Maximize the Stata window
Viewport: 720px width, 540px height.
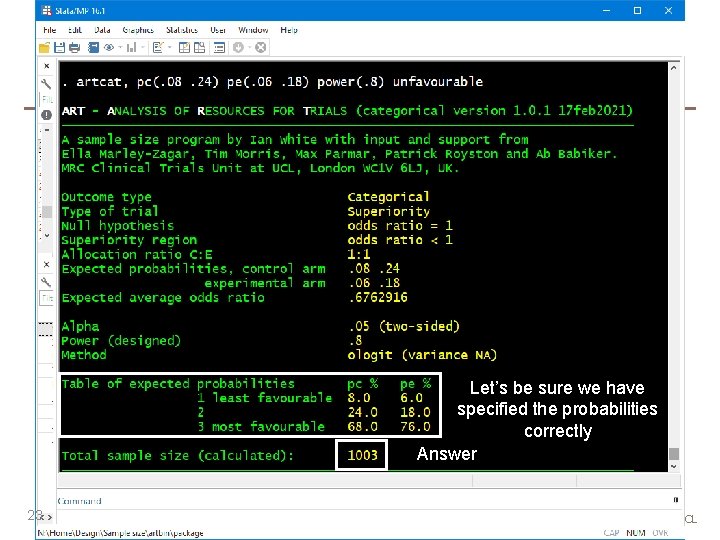tap(637, 10)
